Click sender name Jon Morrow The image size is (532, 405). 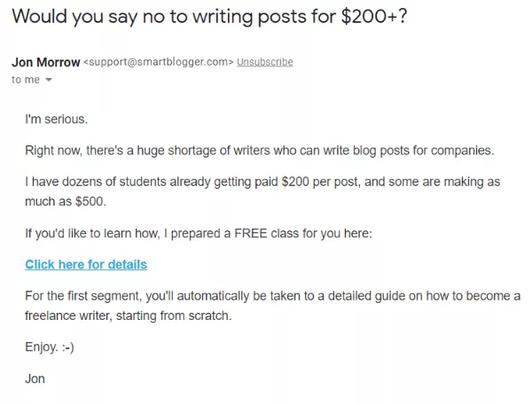tap(44, 62)
